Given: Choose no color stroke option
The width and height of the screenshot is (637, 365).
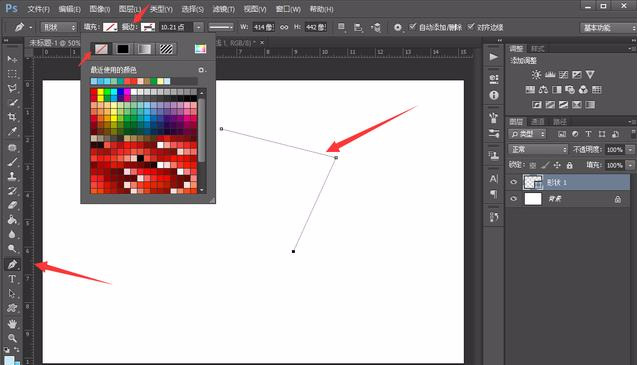Looking at the screenshot, I should pos(101,49).
